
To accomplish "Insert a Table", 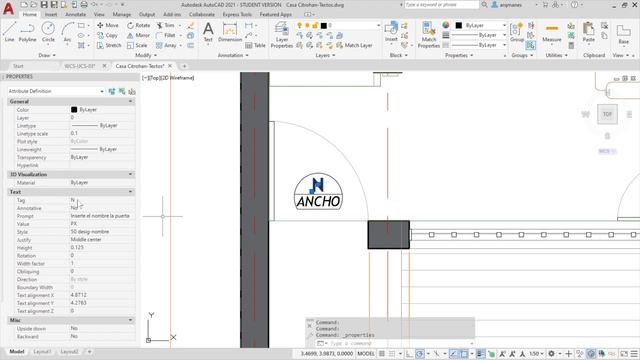I will click(x=256, y=45).
